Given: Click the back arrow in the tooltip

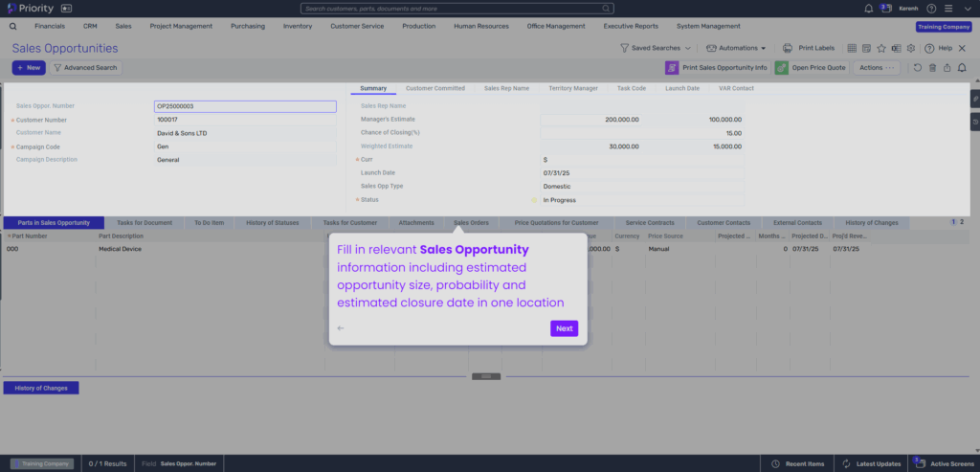Looking at the screenshot, I should (x=341, y=328).
